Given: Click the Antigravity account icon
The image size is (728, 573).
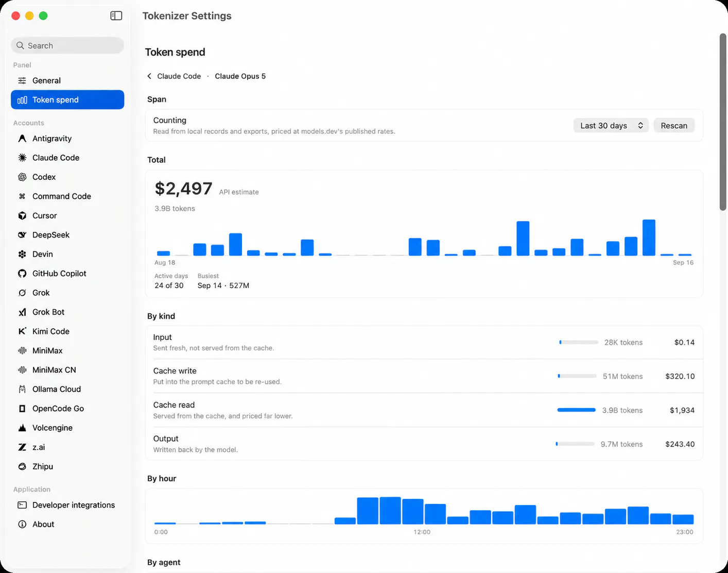Looking at the screenshot, I should [22, 139].
